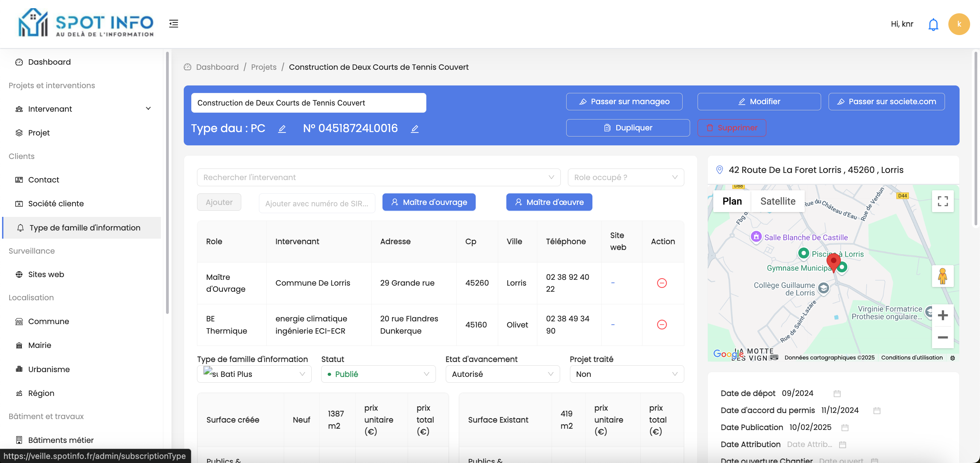980x463 pixels.
Task: Open notifications bell icon
Action: (933, 25)
